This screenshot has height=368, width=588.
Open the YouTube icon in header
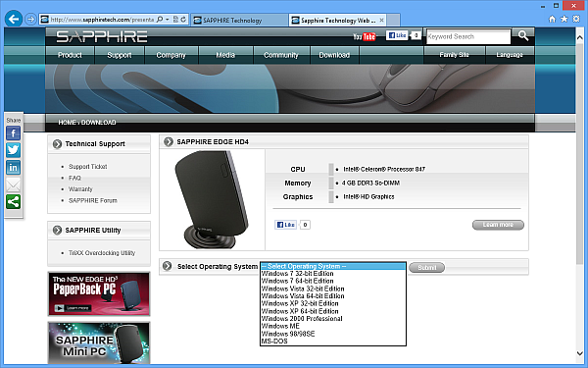pos(365,36)
